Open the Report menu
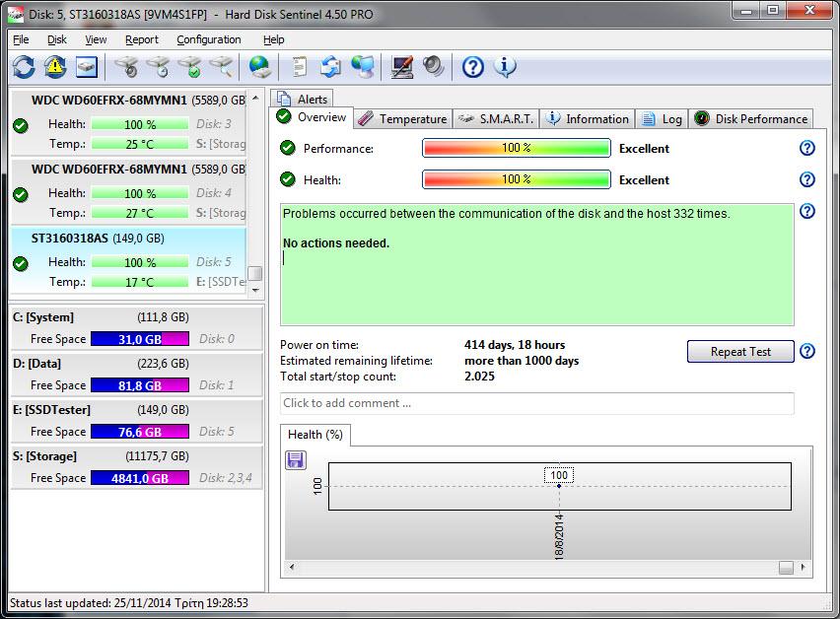 [142, 39]
